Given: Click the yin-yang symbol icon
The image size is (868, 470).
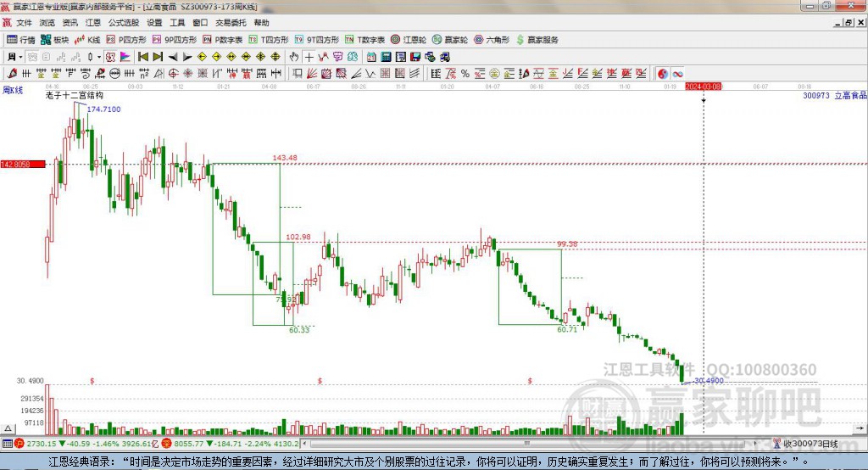Looking at the screenshot, I should click(x=663, y=74).
